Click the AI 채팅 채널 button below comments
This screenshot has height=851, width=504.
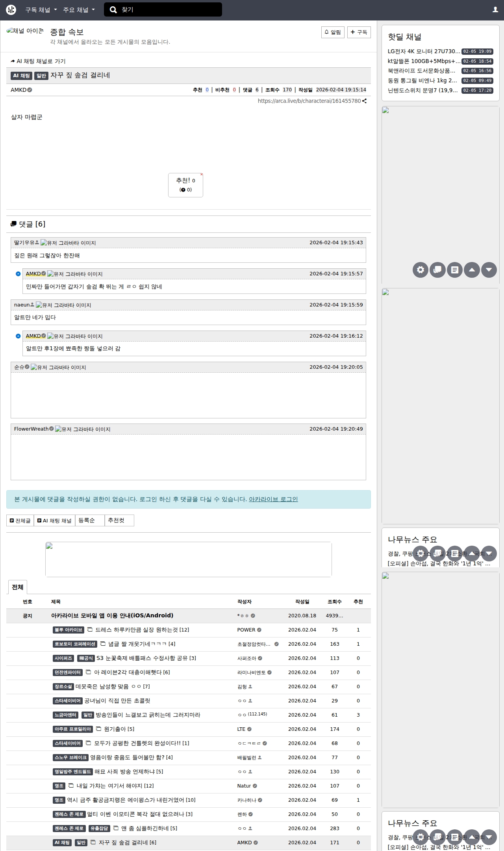click(x=54, y=520)
